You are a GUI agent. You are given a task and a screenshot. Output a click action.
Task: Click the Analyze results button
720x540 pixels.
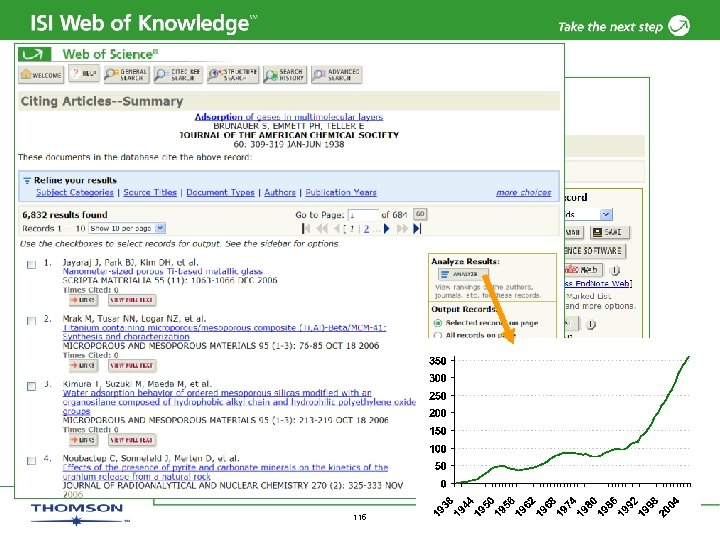pyautogui.click(x=462, y=274)
